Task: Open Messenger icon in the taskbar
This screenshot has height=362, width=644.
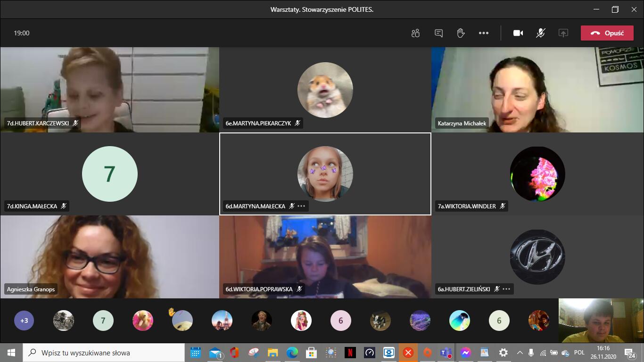Action: (x=465, y=353)
